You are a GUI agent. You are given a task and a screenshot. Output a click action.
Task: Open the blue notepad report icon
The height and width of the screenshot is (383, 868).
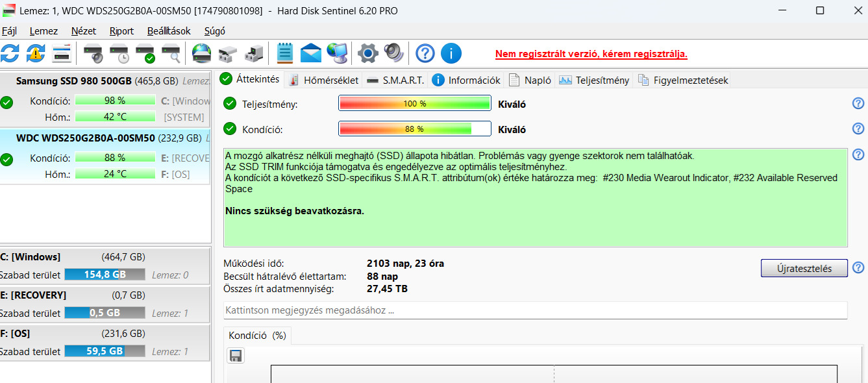285,53
